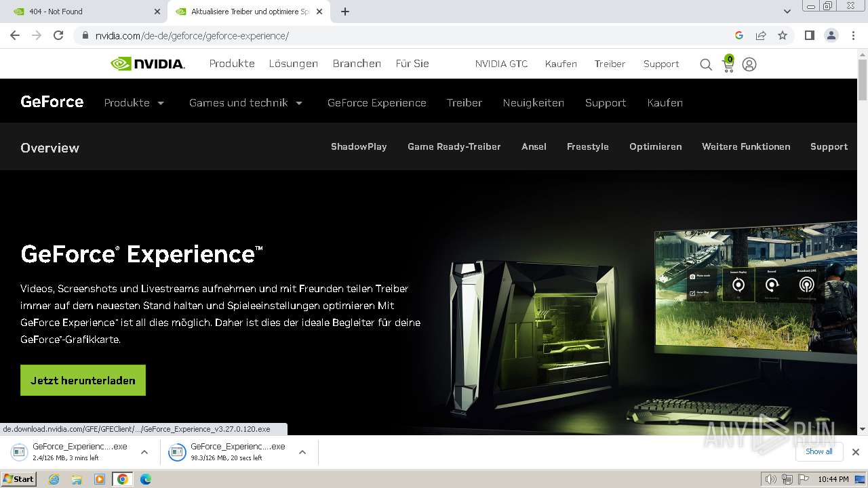The height and width of the screenshot is (488, 868).
Task: Expand options for download with 20 secs left
Action: click(302, 452)
